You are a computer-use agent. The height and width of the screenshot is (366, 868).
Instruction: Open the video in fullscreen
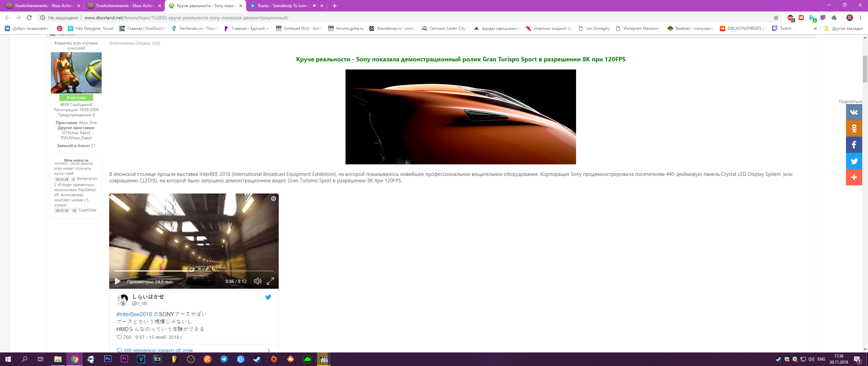(x=270, y=281)
